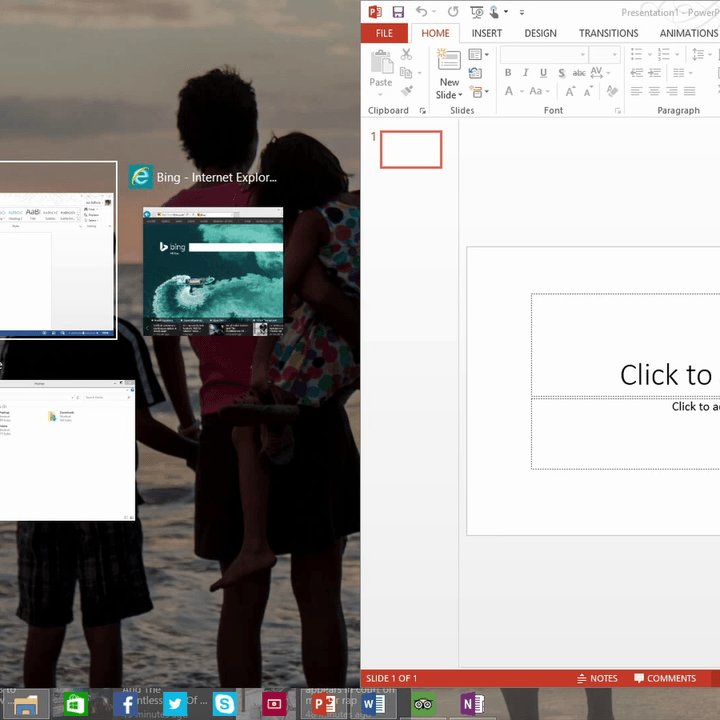Screen dimensions: 720x720
Task: Click the Copy icon in Clipboard group
Action: pyautogui.click(x=406, y=73)
